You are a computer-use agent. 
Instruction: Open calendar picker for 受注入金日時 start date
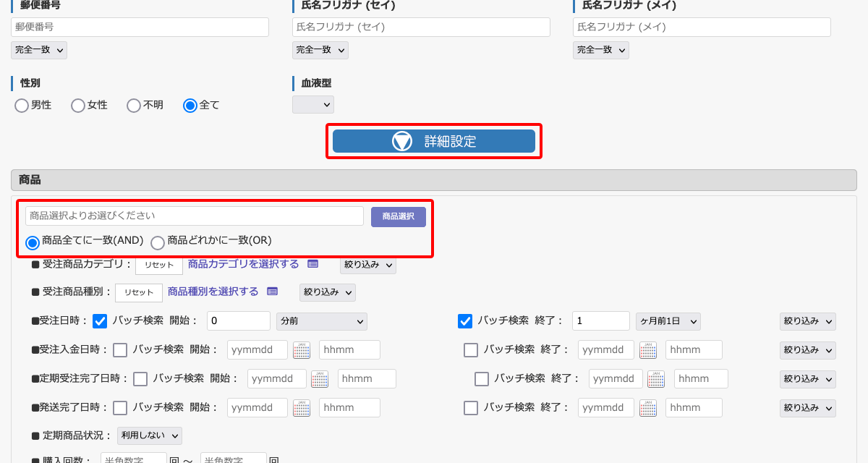pos(302,350)
